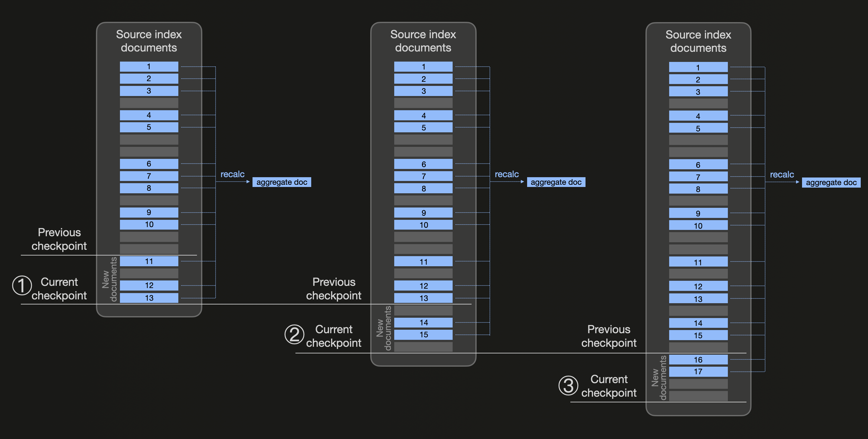Screen dimensions: 868x439
Task: Click document 16 in the third source index
Action: (698, 359)
